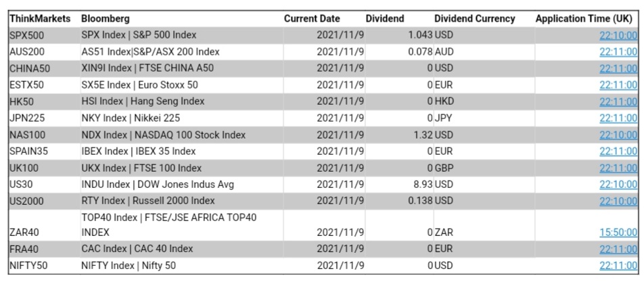Viewport: 644px width, 288px height.
Task: Open the US2000 application time link
Action: (618, 201)
